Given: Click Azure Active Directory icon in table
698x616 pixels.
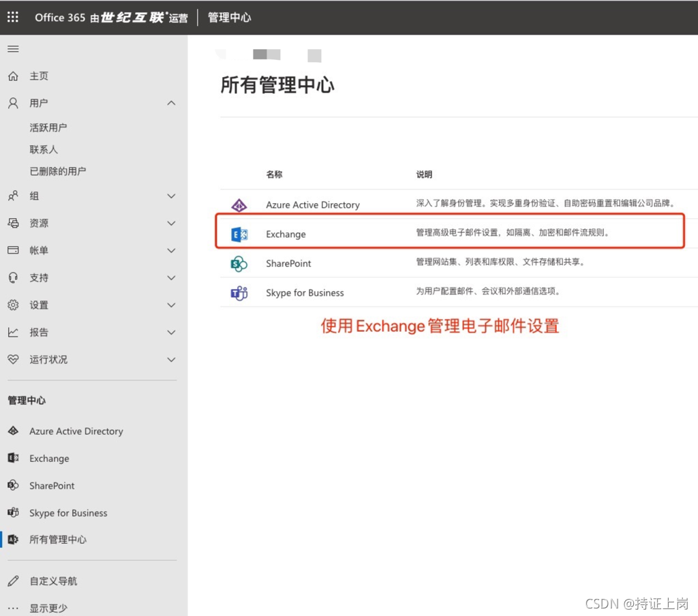Looking at the screenshot, I should [x=239, y=205].
